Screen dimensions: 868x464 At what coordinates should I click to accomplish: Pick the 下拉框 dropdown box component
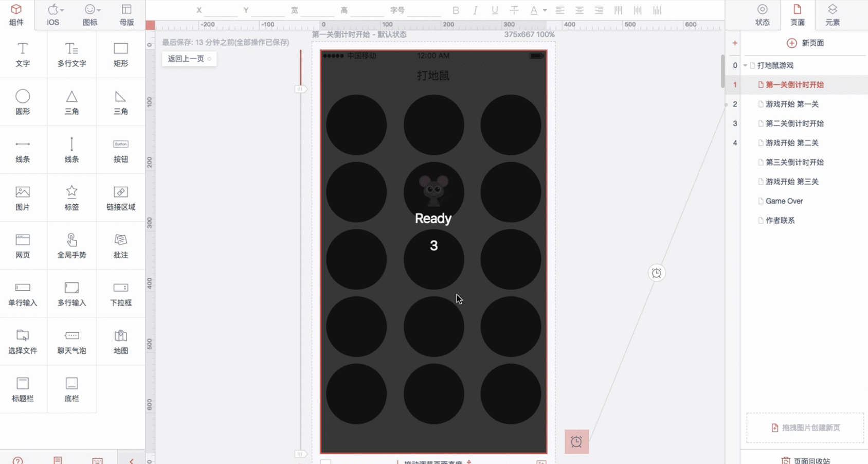click(121, 294)
